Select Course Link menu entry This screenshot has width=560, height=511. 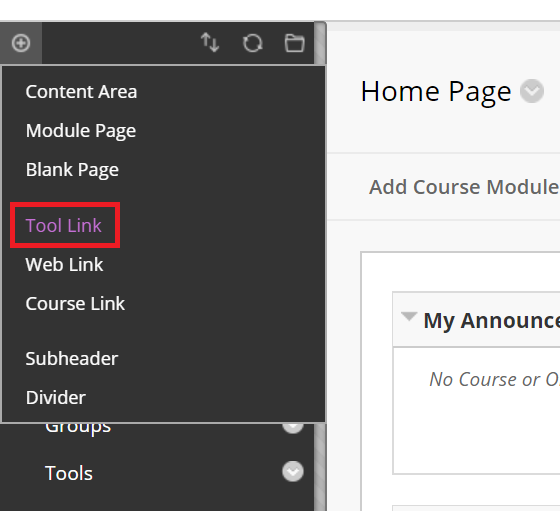(75, 304)
